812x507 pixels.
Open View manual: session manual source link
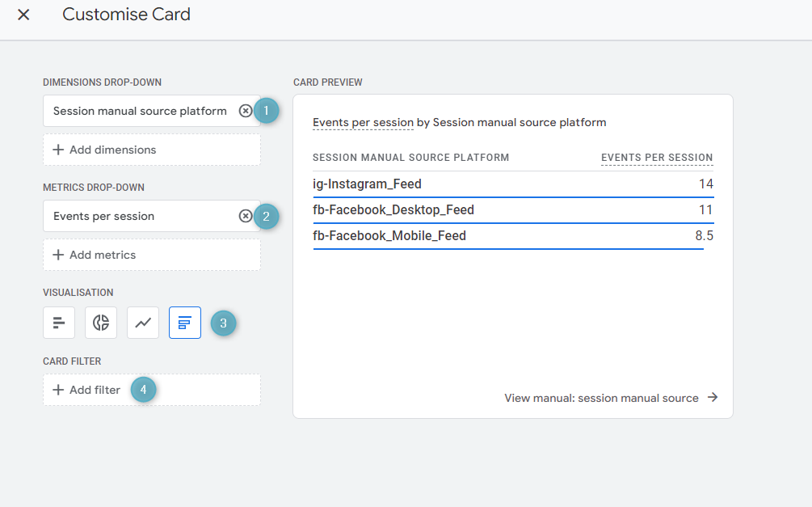tap(601, 398)
